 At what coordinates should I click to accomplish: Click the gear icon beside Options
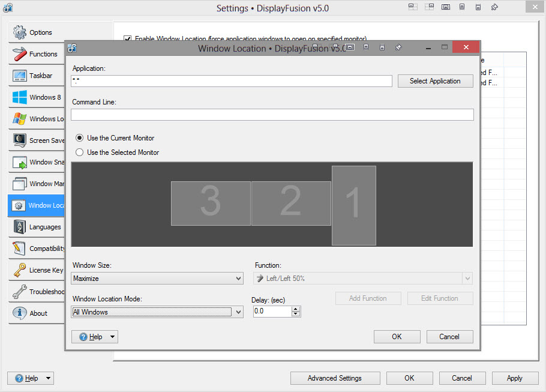click(20, 32)
